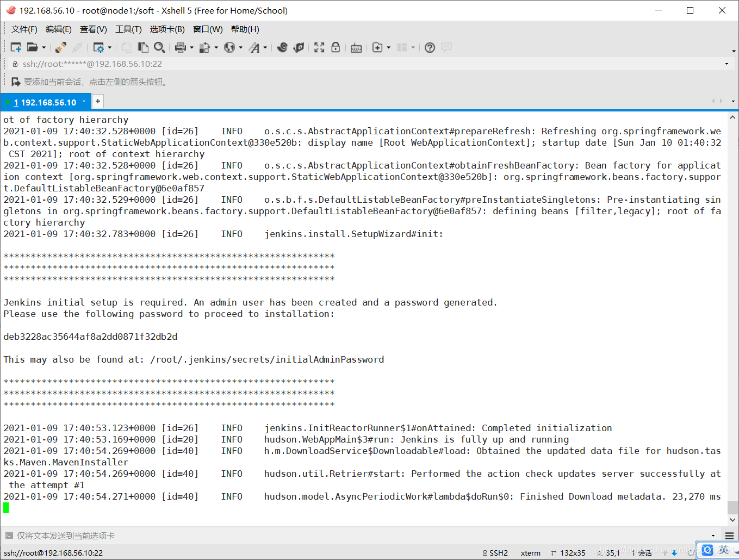Expand the address bar history dropdown
Viewport: 739px width, 560px height.
coord(726,64)
